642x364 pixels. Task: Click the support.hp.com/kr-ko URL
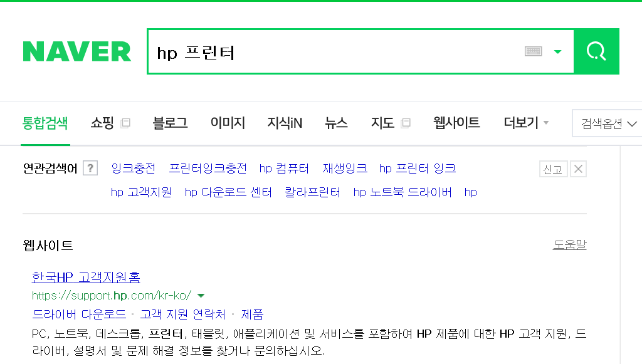tap(112, 295)
